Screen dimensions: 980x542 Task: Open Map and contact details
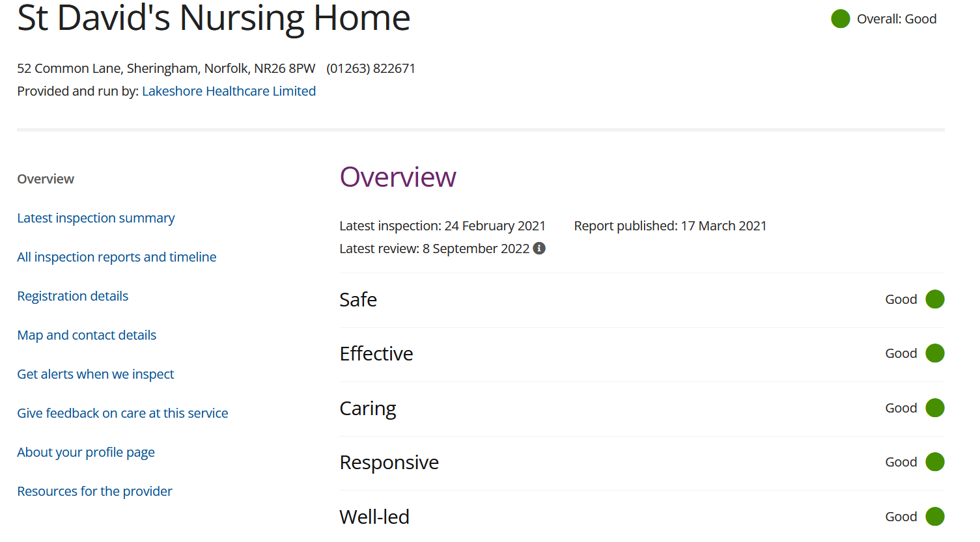[x=87, y=335]
